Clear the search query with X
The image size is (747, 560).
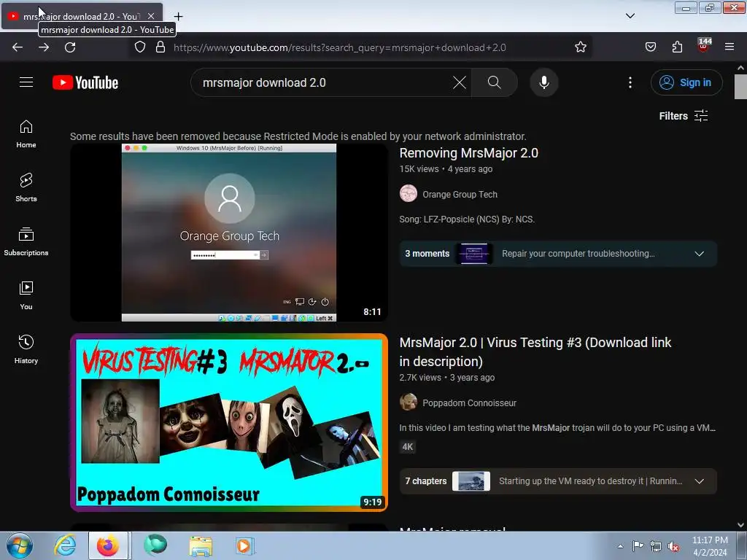[460, 82]
